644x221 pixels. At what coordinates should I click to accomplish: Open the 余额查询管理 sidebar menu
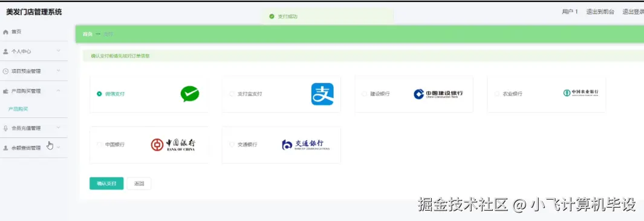(x=34, y=148)
